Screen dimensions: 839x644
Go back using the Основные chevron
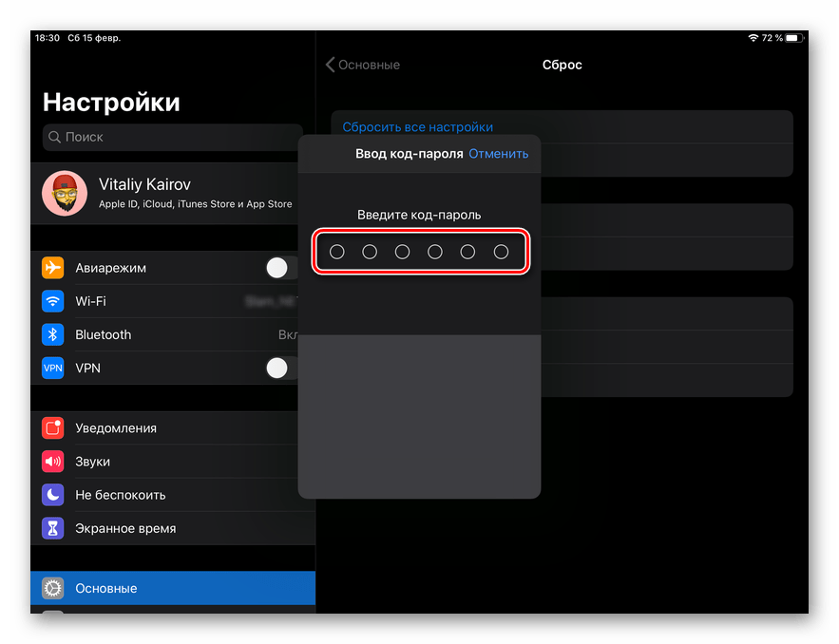330,65
